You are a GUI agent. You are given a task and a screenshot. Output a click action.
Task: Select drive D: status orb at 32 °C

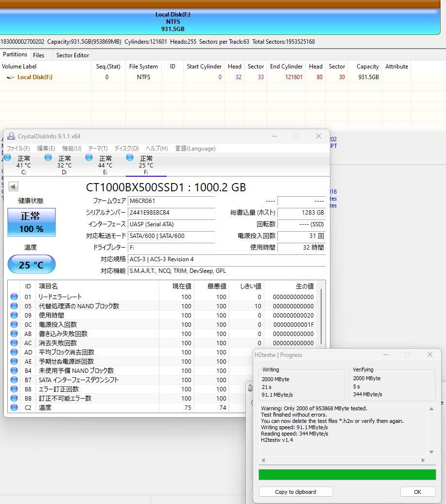coord(48,157)
